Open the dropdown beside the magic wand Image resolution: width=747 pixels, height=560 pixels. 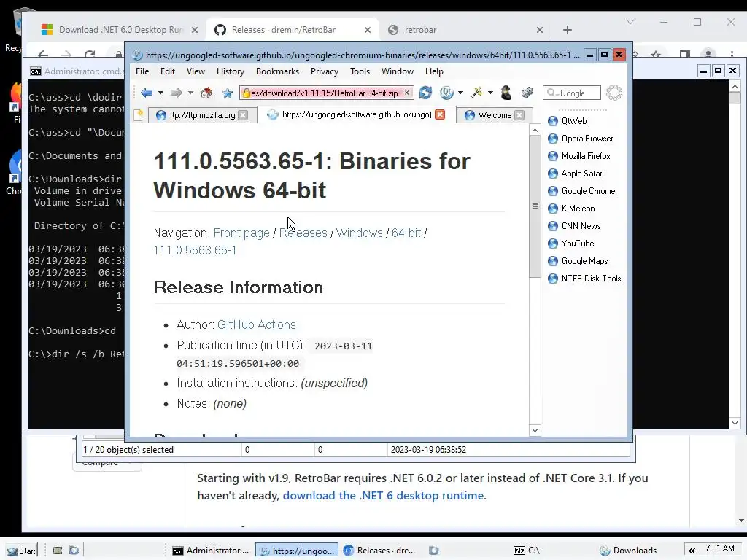(x=490, y=93)
